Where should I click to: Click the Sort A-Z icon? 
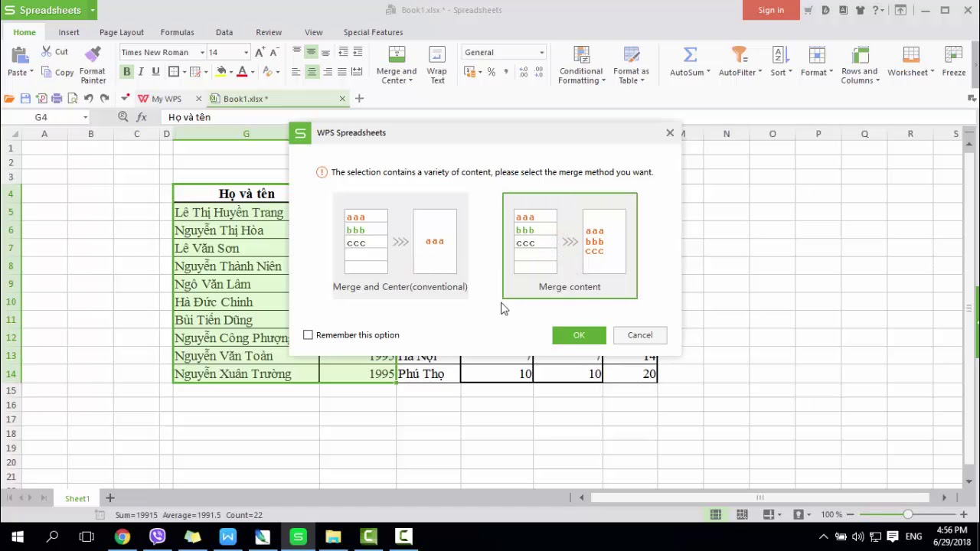pos(779,55)
